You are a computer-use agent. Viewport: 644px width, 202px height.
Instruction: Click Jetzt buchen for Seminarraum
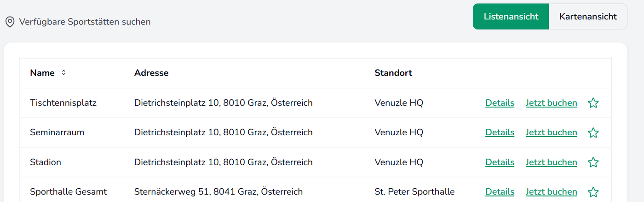tap(551, 133)
